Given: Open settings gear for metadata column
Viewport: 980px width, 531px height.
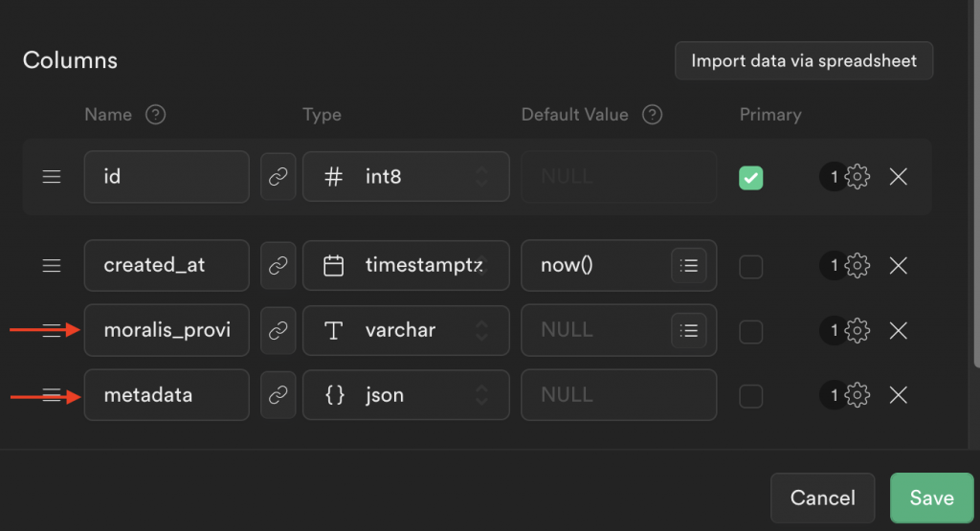Looking at the screenshot, I should point(857,395).
